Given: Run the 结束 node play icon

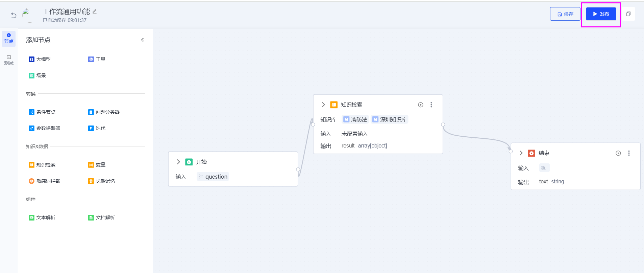Looking at the screenshot, I should tap(618, 153).
